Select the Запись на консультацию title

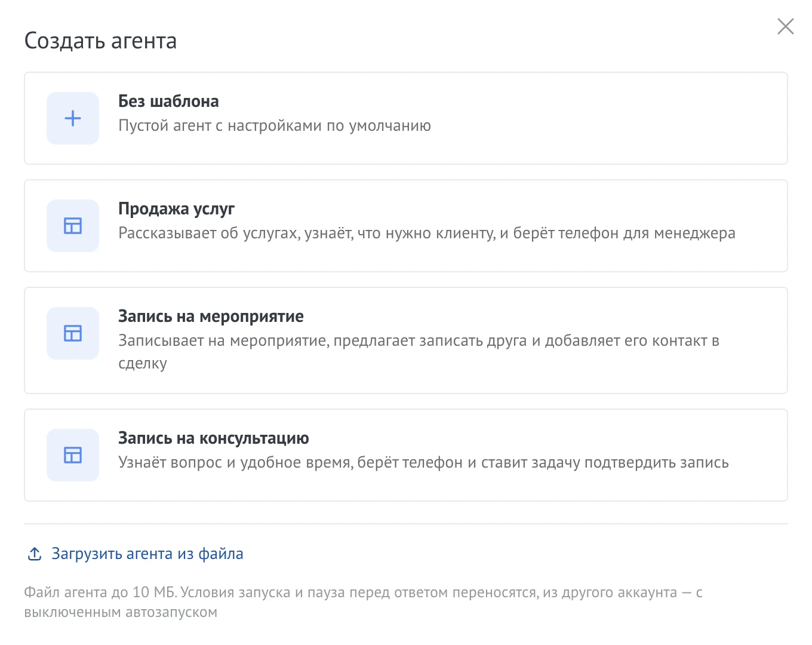click(214, 438)
